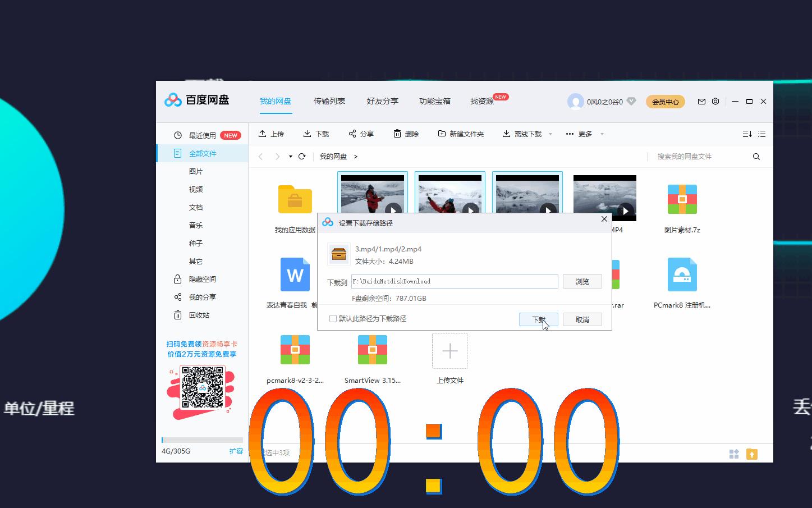Create a folder via 新建文件夹 icon
The width and height of the screenshot is (812, 508).
click(461, 134)
